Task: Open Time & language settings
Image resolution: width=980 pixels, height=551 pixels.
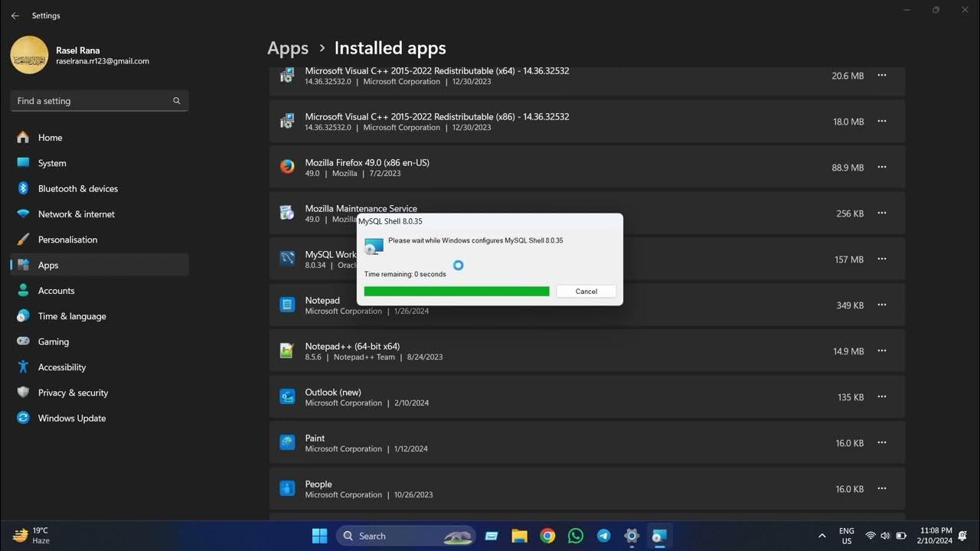Action: tap(100, 316)
